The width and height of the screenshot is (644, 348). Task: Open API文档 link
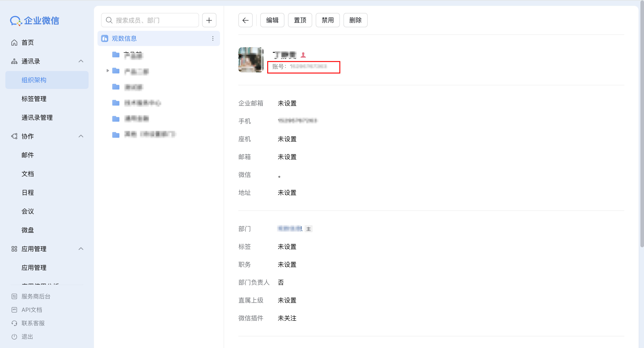pyautogui.click(x=32, y=310)
